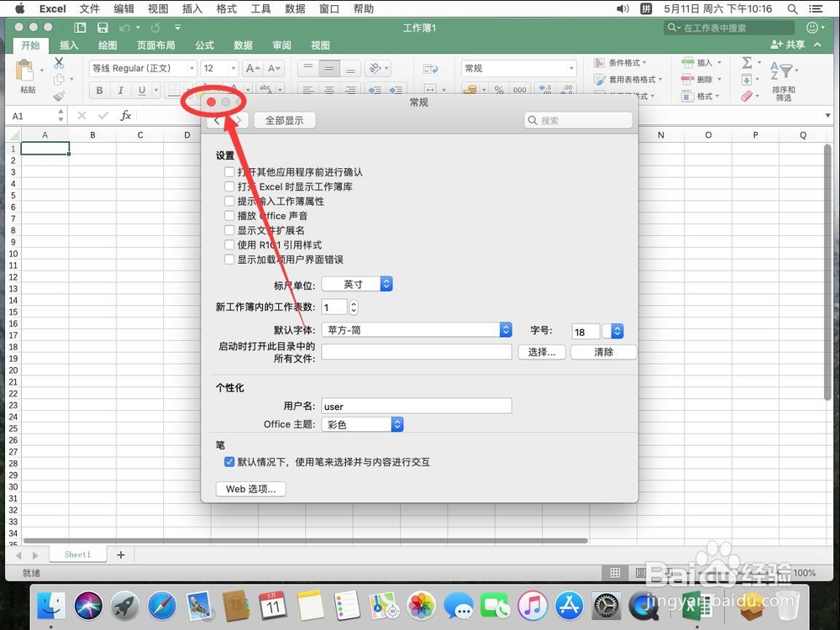The image size is (840, 630).
Task: Click the sheets count stepper arrows
Action: tap(354, 307)
